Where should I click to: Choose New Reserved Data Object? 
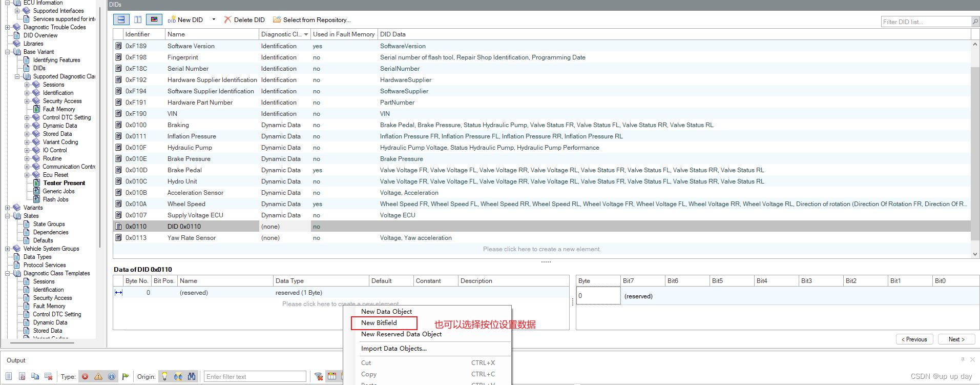pyautogui.click(x=402, y=334)
